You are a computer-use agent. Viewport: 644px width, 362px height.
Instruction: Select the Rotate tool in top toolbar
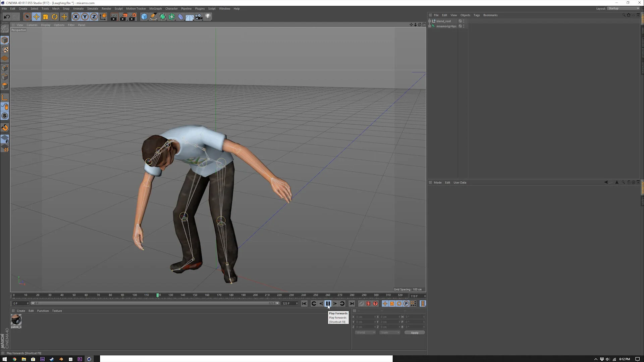click(x=55, y=17)
